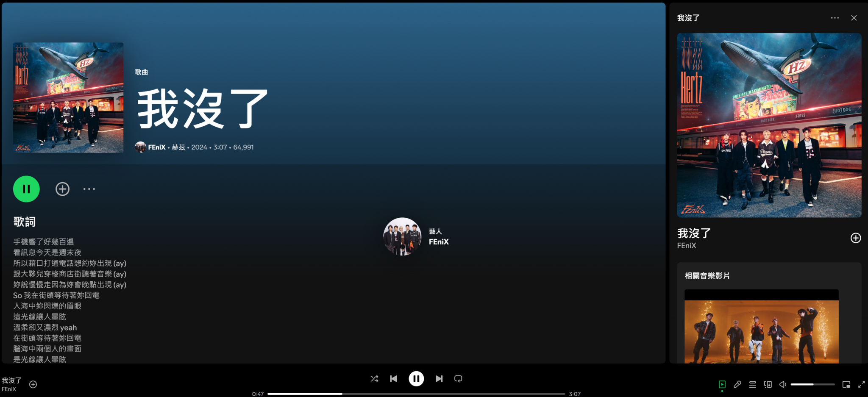Show lyrics using the microphone icon

[x=737, y=385]
